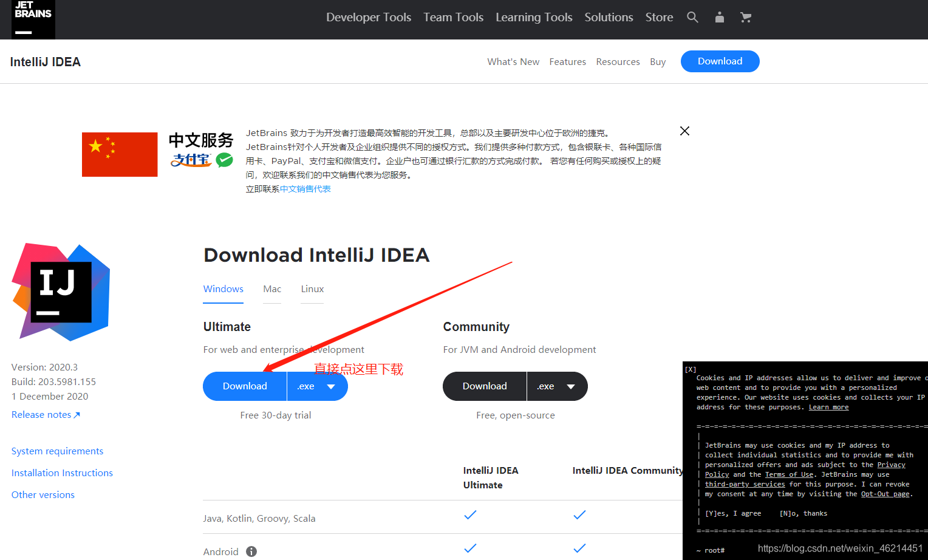
Task: Click Community checkmark for Java, Kotlin row
Action: (x=579, y=515)
